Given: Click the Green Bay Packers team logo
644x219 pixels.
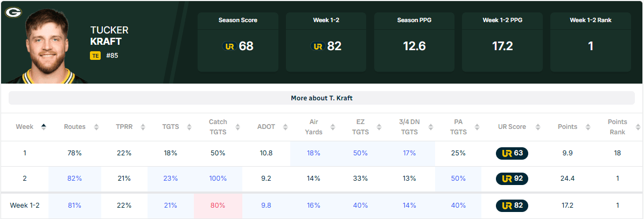Looking at the screenshot, I should [x=13, y=12].
